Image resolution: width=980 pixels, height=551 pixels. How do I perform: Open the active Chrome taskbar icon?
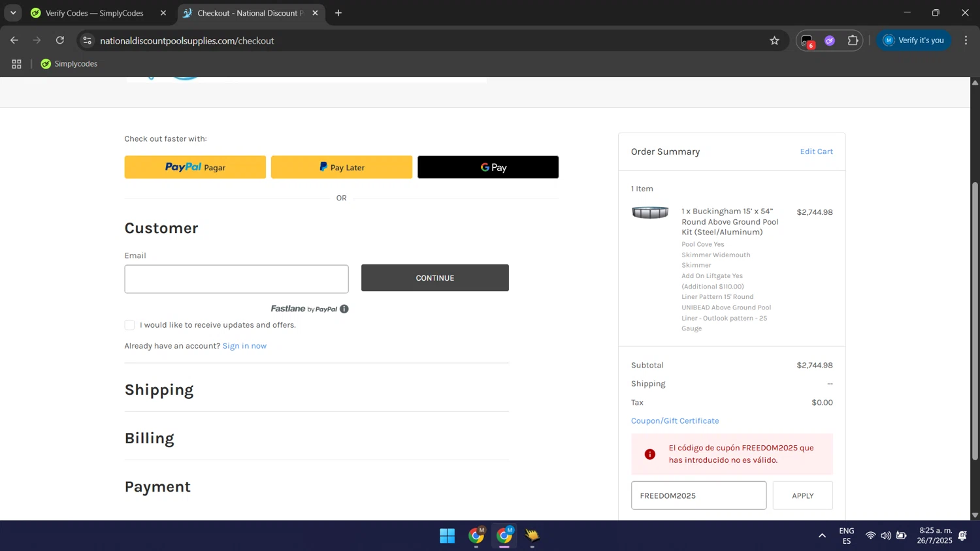(x=504, y=536)
